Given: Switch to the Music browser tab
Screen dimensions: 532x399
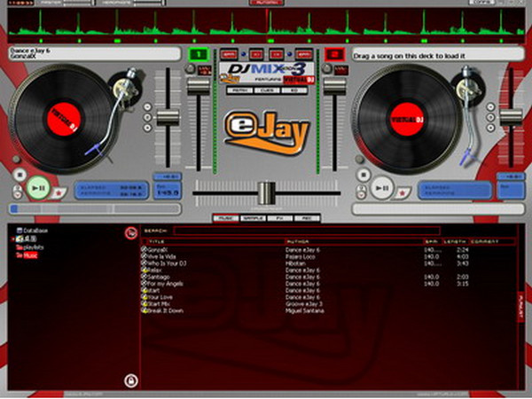Looking at the screenshot, I should click(x=225, y=218).
